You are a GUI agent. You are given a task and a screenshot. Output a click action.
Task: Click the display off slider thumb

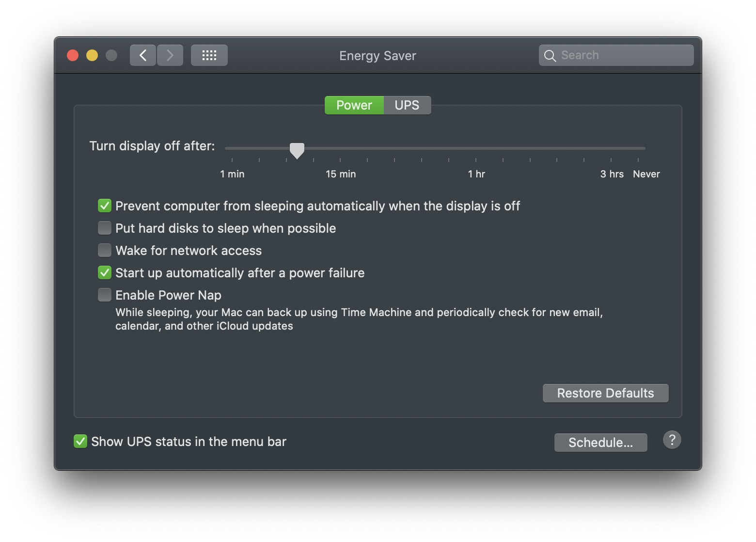pos(297,150)
